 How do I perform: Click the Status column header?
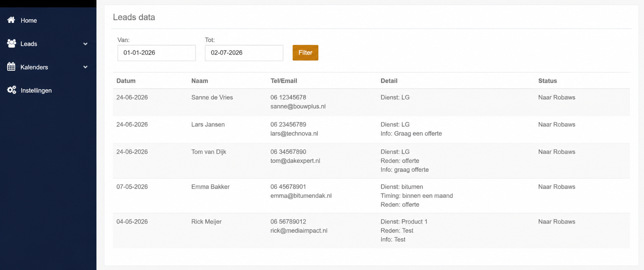click(548, 81)
